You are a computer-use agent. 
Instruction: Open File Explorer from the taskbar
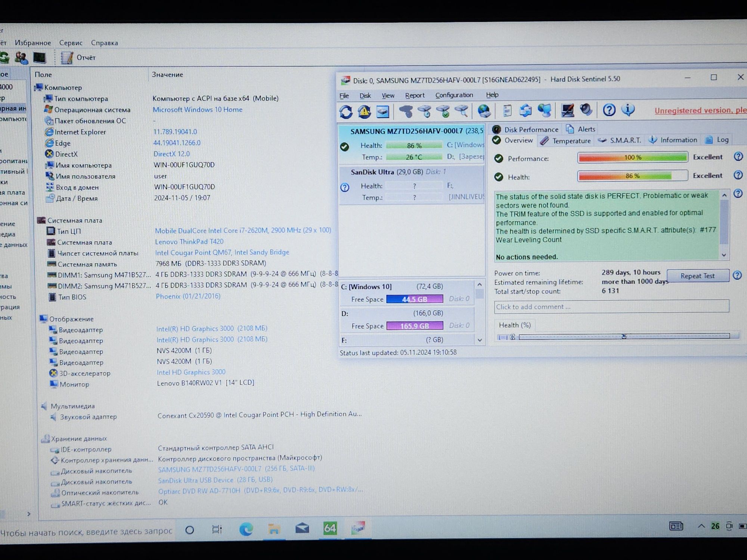[274, 529]
